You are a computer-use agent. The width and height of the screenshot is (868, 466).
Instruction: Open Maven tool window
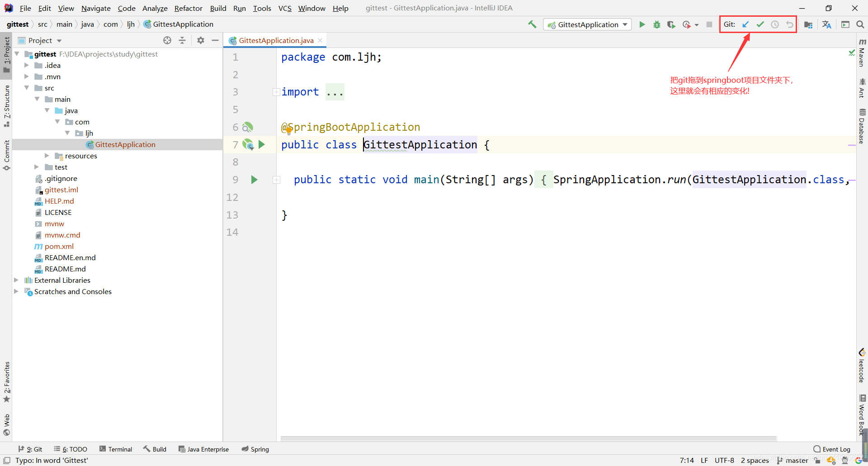tap(862, 53)
